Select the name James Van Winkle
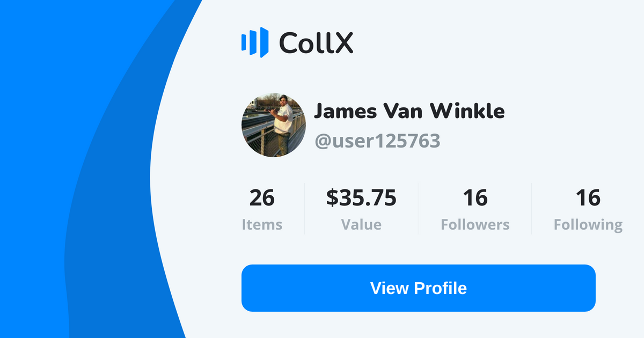644x338 pixels. point(409,111)
